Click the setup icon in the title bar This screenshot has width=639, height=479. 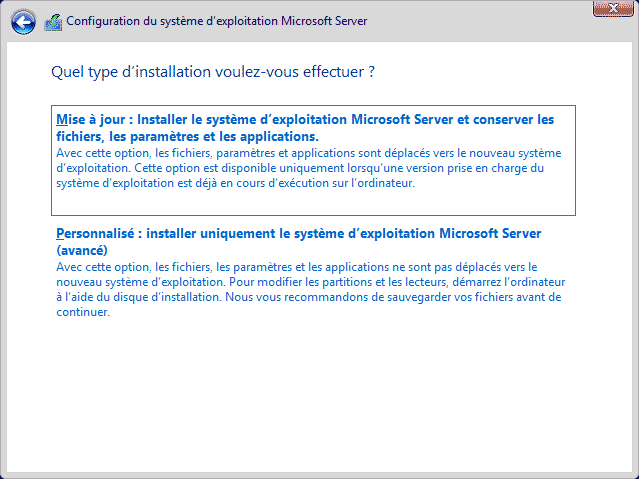tap(52, 20)
